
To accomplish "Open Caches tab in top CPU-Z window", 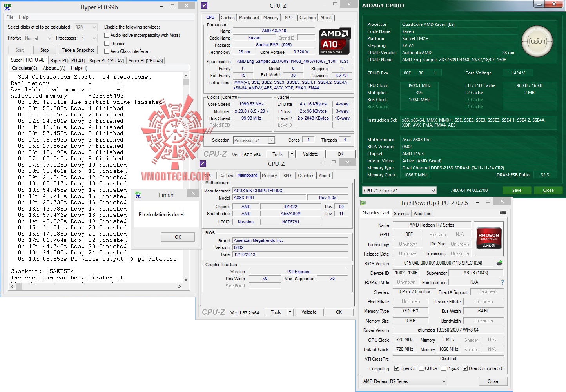I will pos(227,18).
